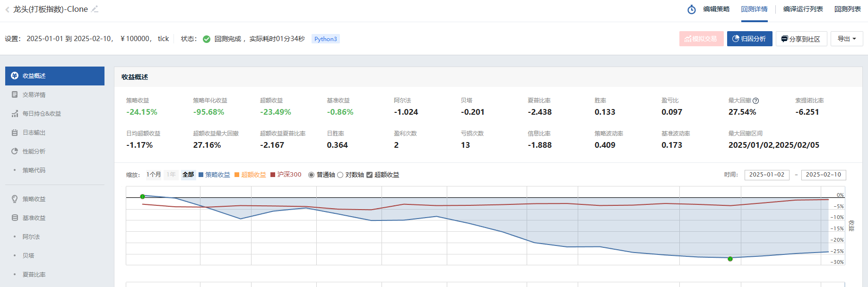Screen dimensions: 868x287
Task: Click the 性能分析 pie icon
Action: 15,152
